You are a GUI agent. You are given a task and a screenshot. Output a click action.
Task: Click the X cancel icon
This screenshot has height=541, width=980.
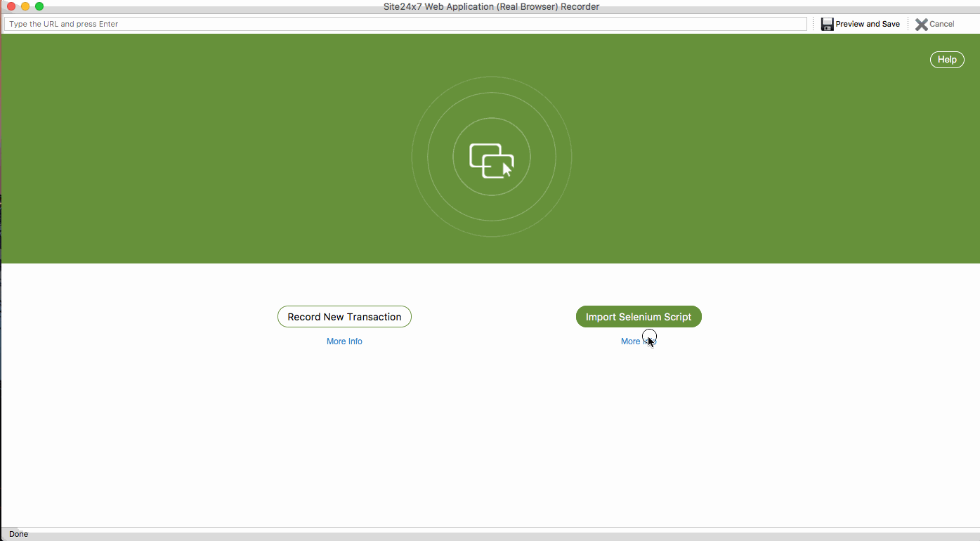(x=922, y=23)
